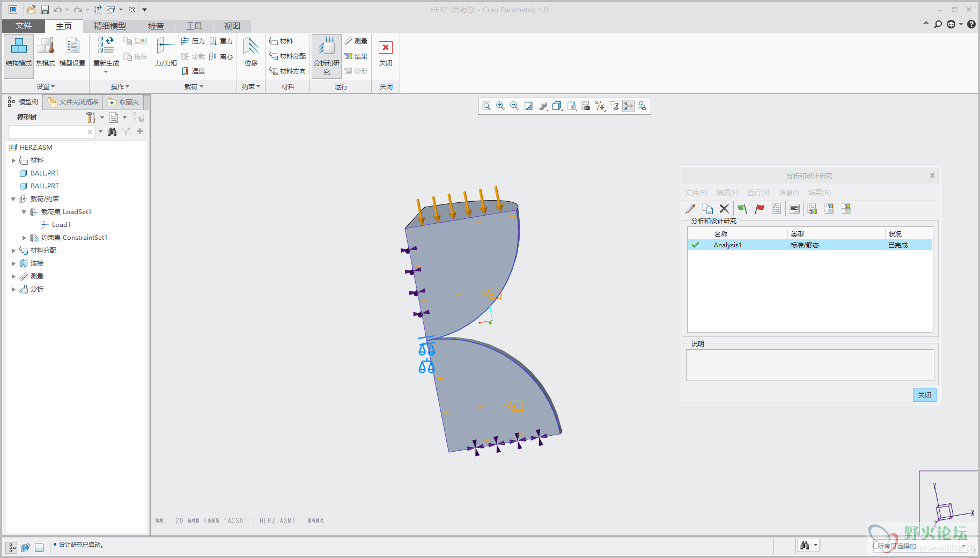Edit the study with pencil icon
980x558 pixels.
[x=690, y=209]
